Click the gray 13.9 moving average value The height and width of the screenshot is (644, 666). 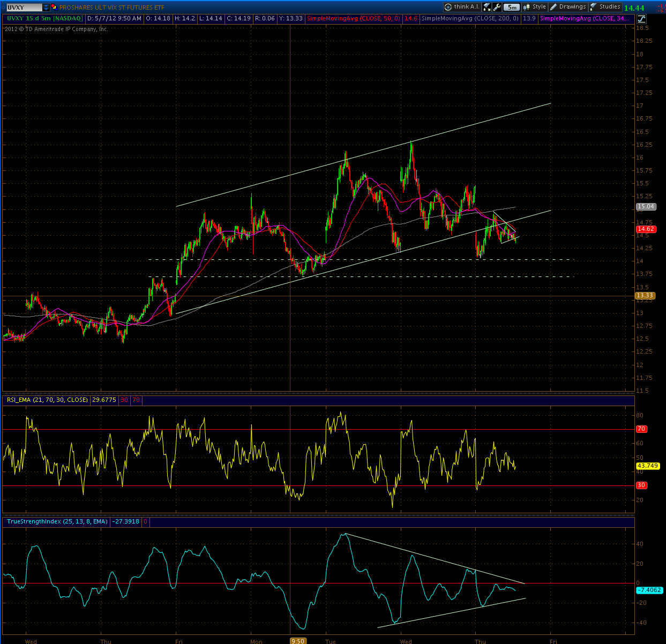(529, 18)
